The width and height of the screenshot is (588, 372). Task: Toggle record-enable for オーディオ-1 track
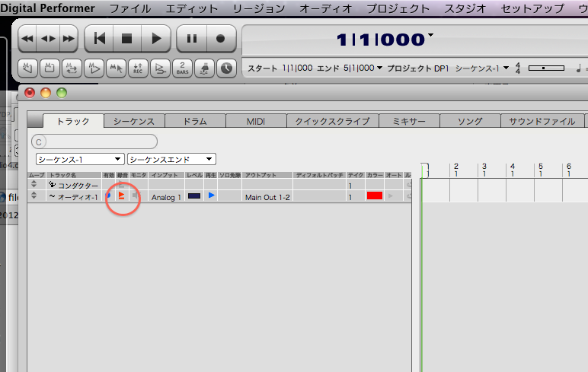coord(122,196)
